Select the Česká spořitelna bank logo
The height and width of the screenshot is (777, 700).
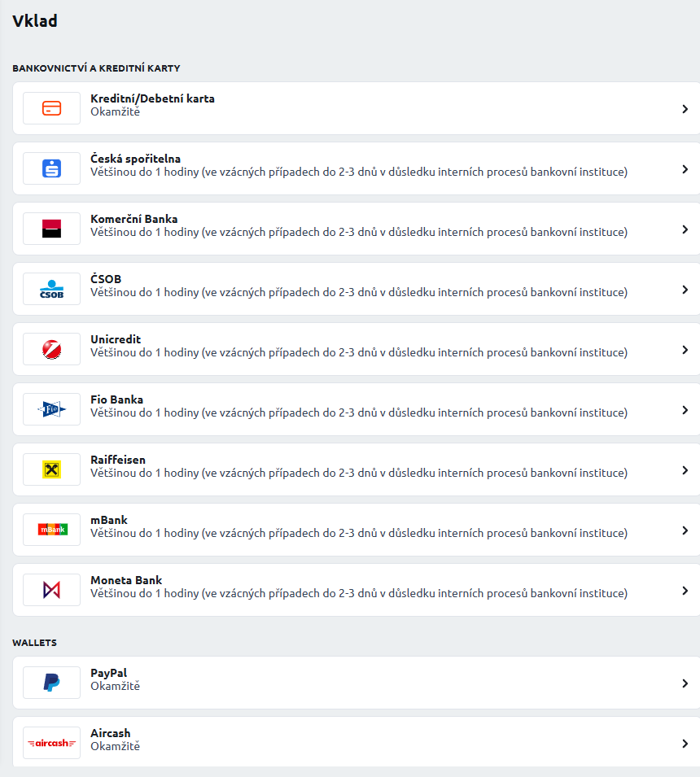(51, 168)
